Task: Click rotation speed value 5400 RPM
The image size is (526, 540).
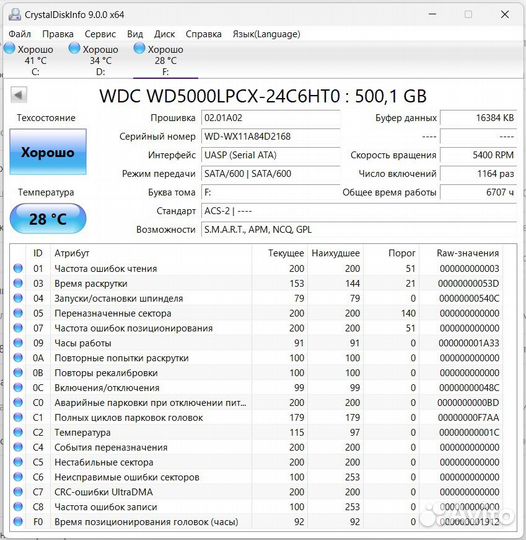Action: [x=478, y=155]
